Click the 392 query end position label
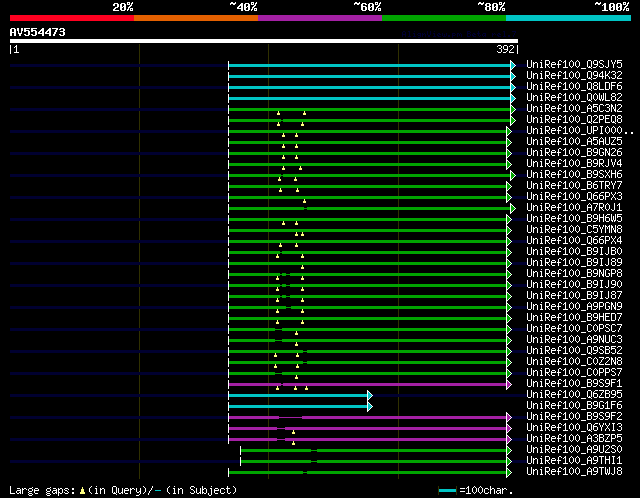 (505, 49)
